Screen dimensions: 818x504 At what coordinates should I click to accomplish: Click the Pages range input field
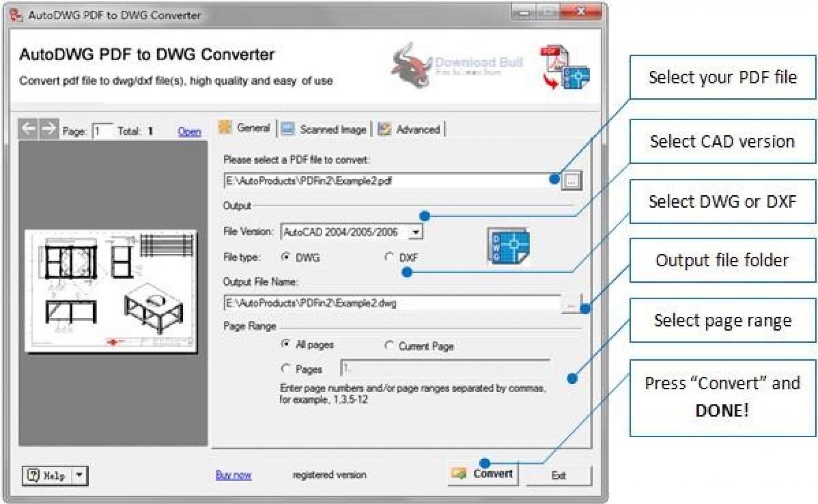(445, 368)
